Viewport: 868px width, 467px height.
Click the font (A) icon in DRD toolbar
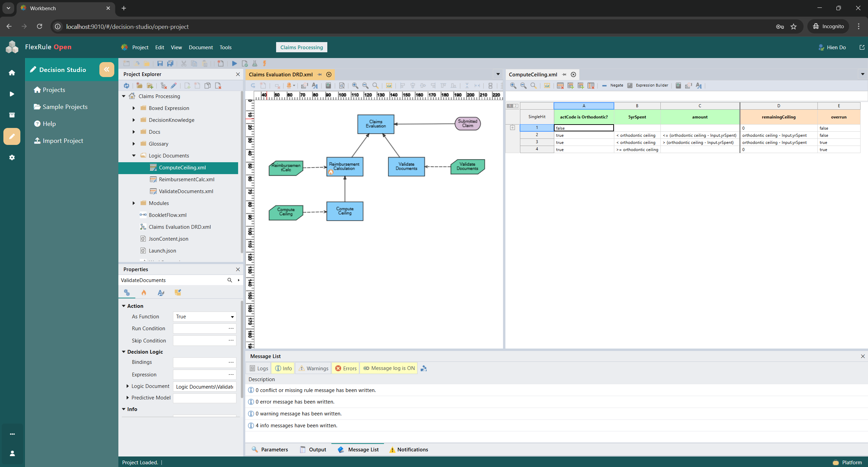[x=315, y=86]
